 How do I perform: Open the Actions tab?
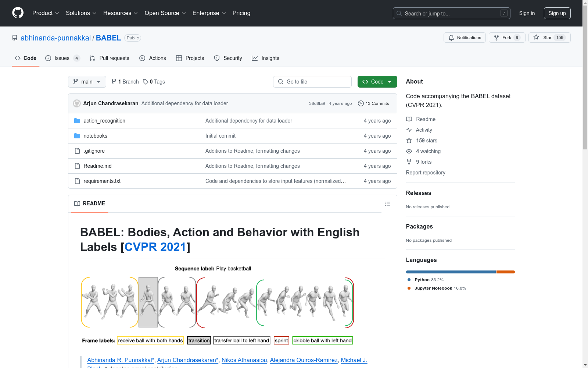point(153,58)
